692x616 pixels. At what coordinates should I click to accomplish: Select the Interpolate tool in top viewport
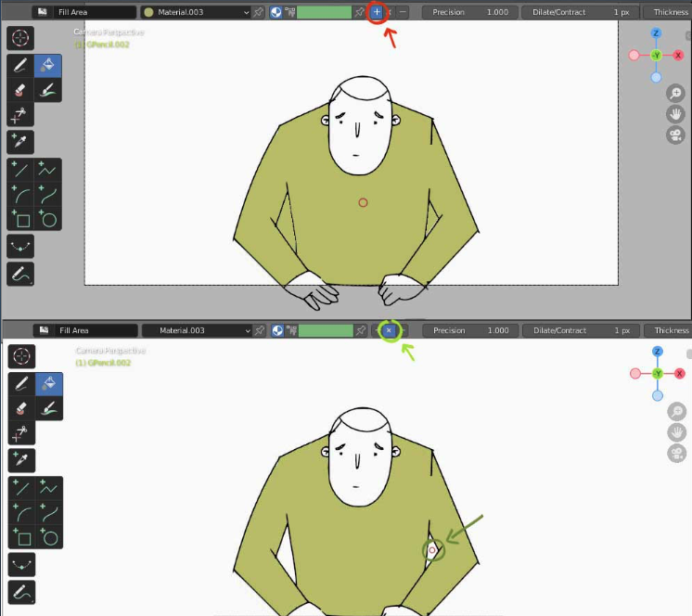coord(20,246)
